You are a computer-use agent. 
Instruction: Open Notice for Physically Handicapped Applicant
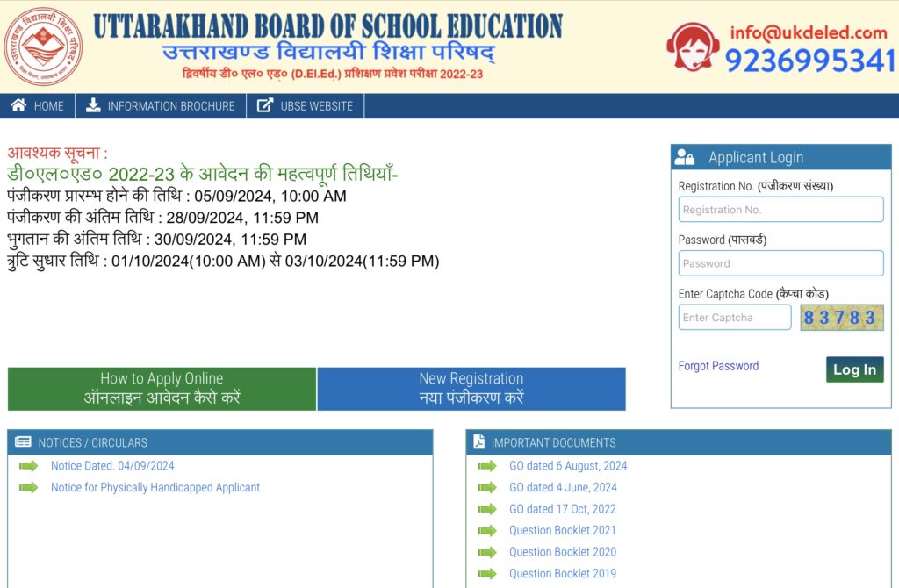tap(155, 488)
